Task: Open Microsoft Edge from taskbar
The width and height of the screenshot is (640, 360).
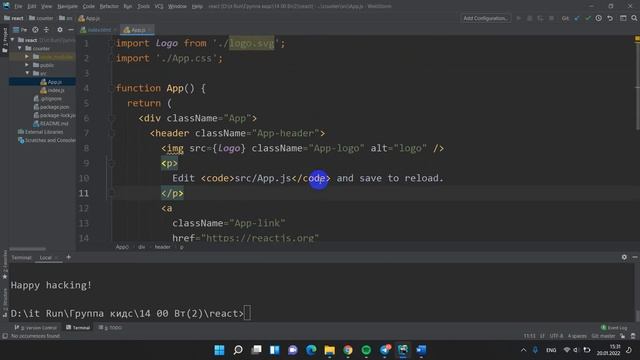Action: coord(311,350)
